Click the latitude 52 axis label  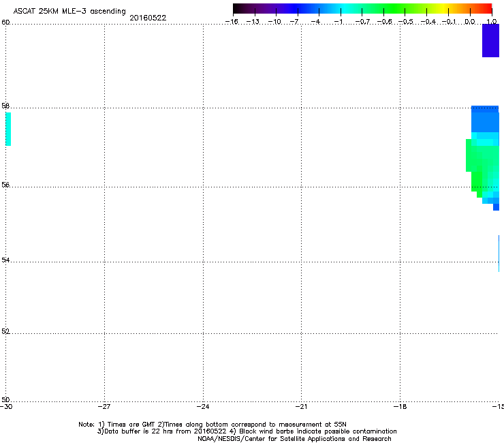[x=5, y=331]
